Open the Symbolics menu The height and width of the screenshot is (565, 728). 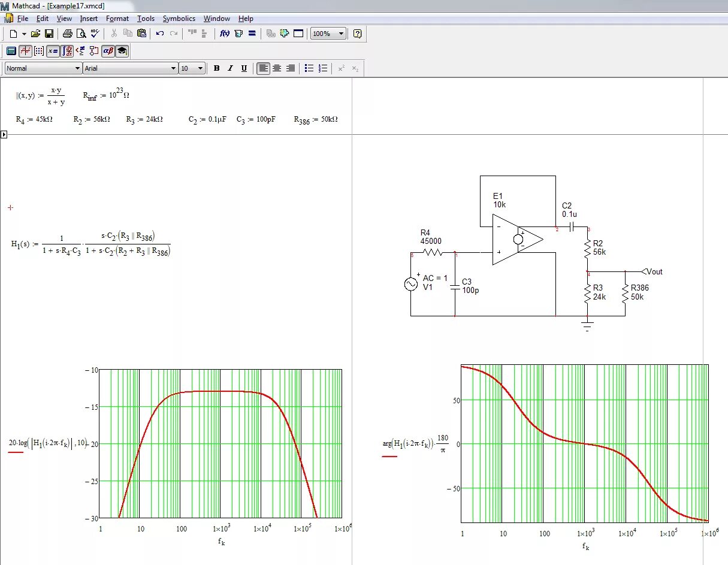(x=179, y=19)
